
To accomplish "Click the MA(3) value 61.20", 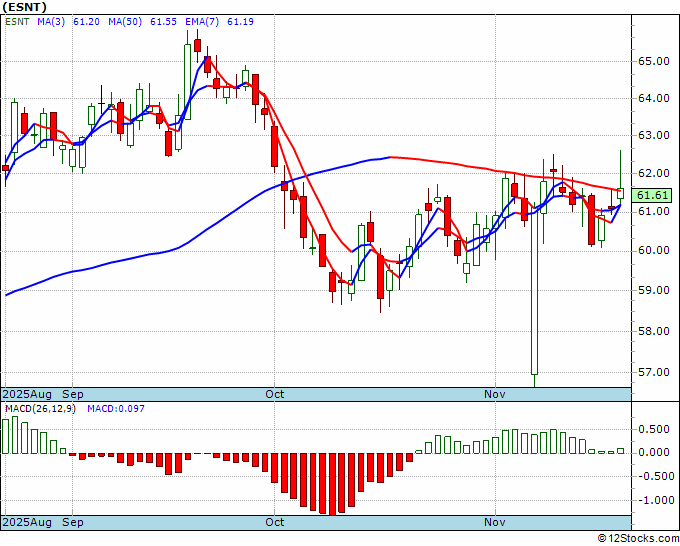I will tap(86, 22).
